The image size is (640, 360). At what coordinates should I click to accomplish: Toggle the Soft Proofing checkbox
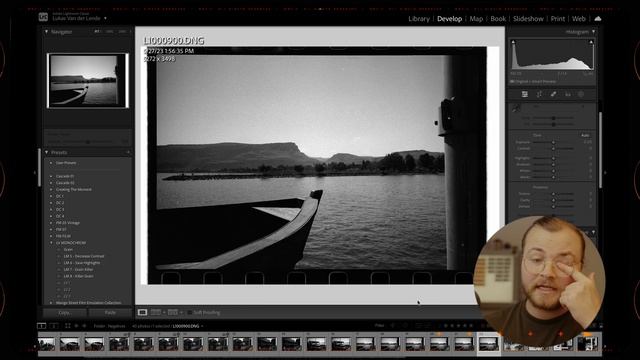click(189, 313)
